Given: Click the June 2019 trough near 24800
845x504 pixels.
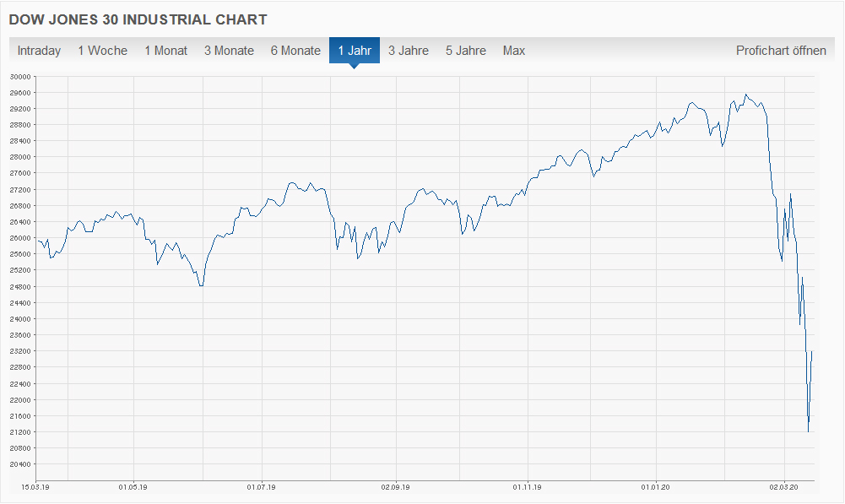Looking at the screenshot, I should (201, 286).
